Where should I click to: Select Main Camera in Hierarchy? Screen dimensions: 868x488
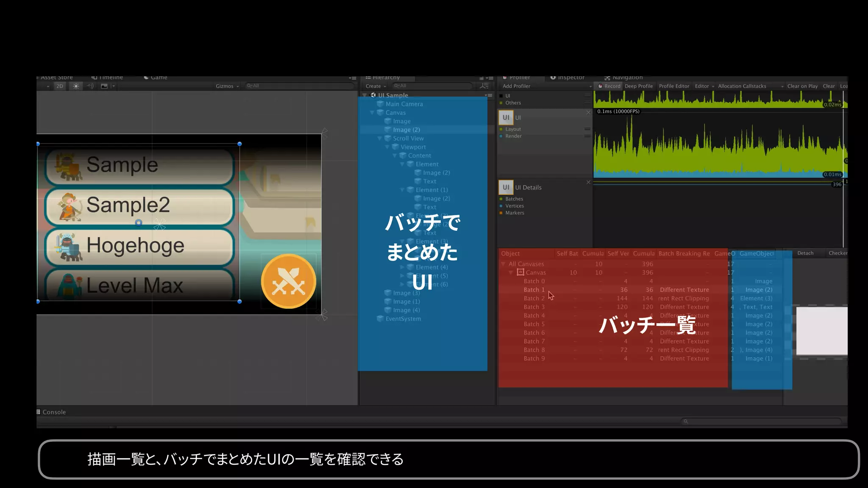click(404, 104)
